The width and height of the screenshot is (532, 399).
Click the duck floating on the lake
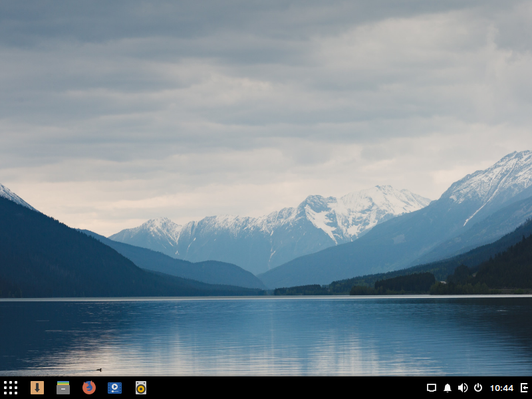coord(99,370)
